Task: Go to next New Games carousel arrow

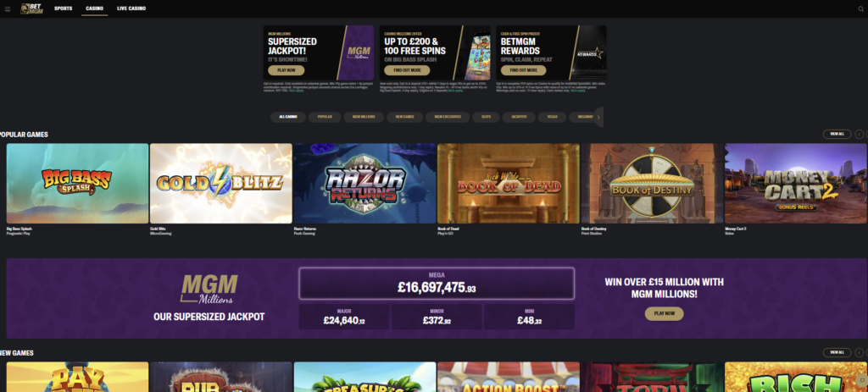Action: point(865,353)
